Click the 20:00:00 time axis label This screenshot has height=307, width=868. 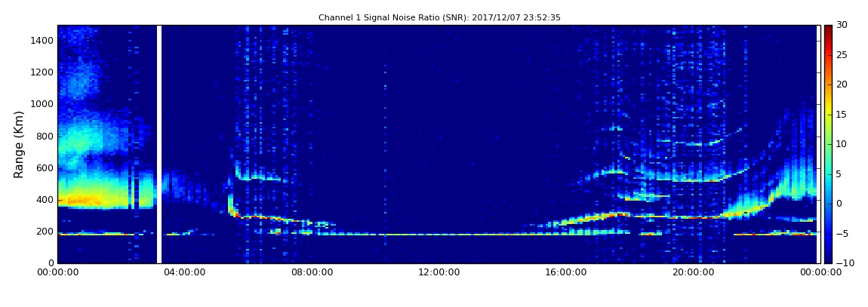pyautogui.click(x=694, y=272)
